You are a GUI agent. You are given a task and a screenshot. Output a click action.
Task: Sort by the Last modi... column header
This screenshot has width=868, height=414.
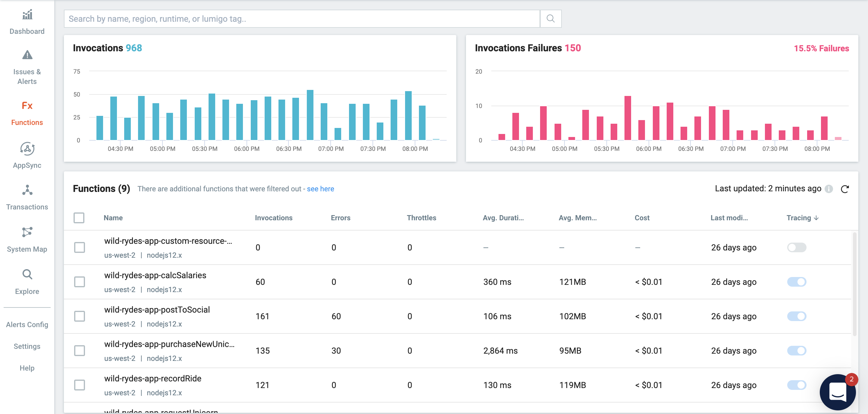coord(729,218)
